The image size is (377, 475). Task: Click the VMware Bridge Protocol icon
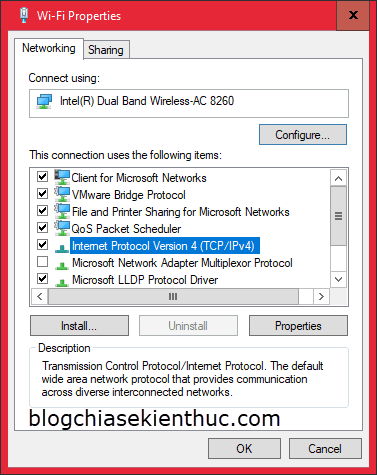pyautogui.click(x=62, y=194)
